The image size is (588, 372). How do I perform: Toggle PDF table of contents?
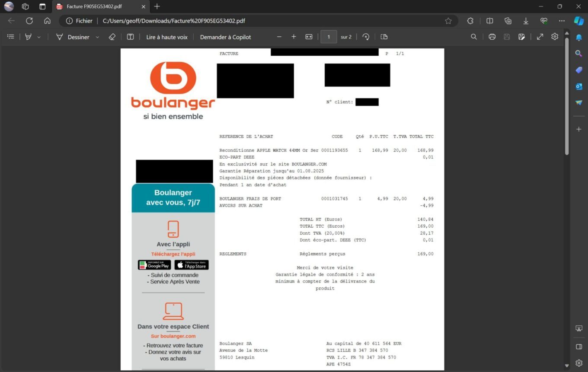[x=11, y=37]
